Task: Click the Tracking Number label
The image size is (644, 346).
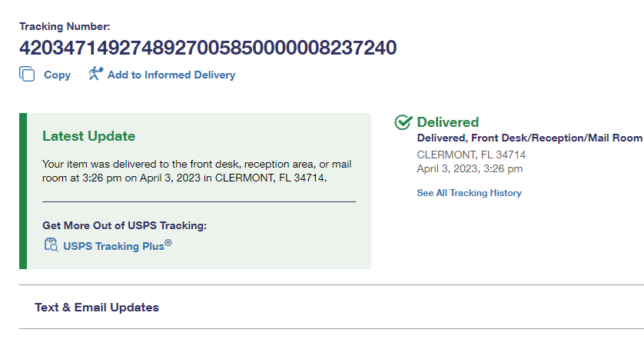Action: pos(65,27)
